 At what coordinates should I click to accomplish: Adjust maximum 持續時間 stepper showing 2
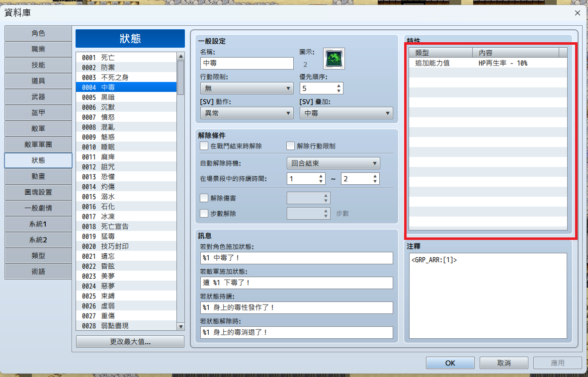point(375,179)
